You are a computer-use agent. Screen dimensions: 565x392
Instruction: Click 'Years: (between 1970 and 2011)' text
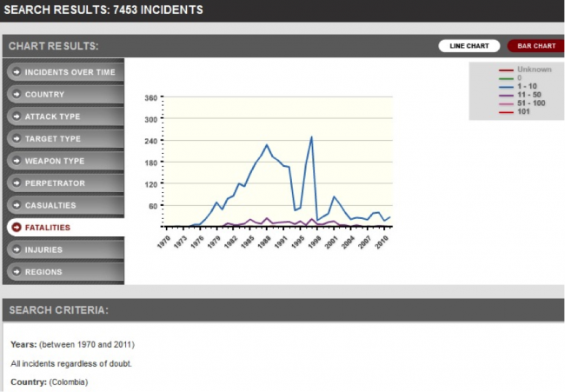click(x=72, y=344)
